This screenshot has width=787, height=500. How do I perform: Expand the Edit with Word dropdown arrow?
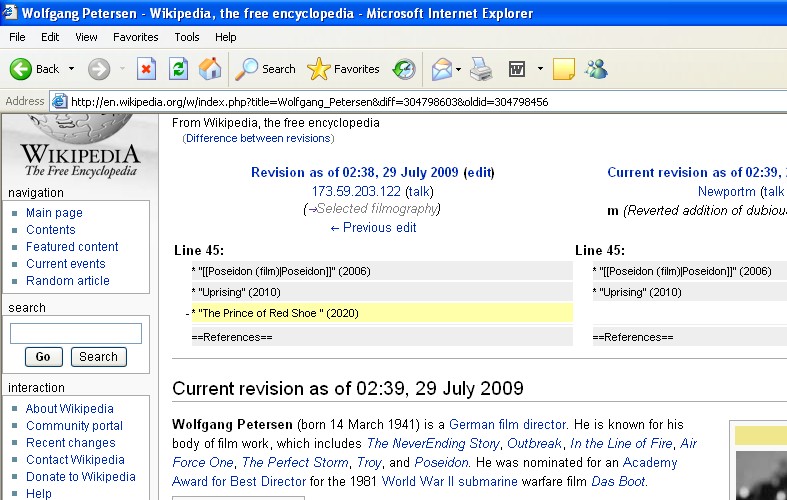pos(540,69)
